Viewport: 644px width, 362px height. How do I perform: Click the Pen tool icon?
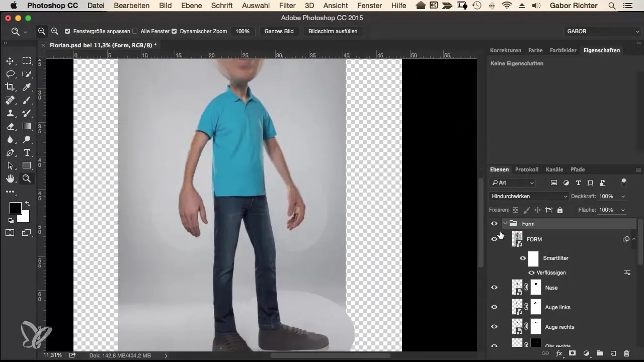(10, 153)
